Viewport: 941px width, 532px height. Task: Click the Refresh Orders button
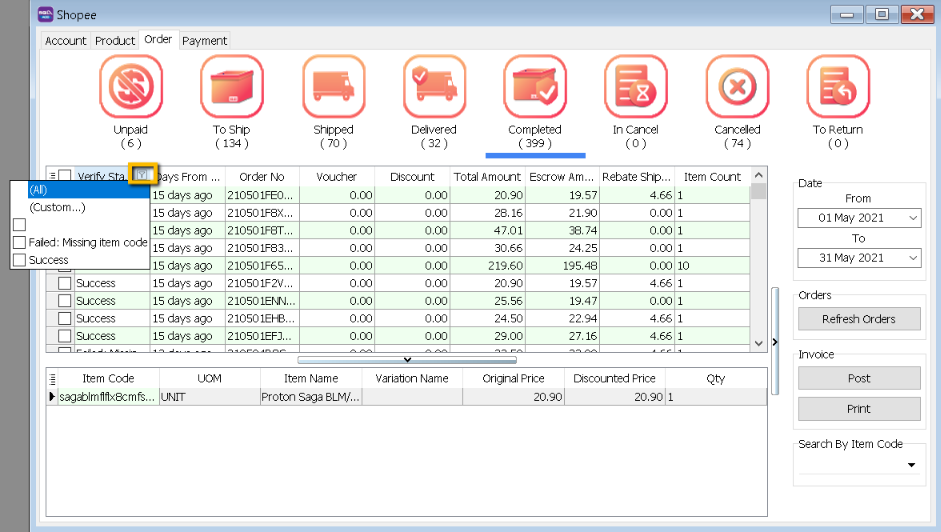click(x=858, y=319)
